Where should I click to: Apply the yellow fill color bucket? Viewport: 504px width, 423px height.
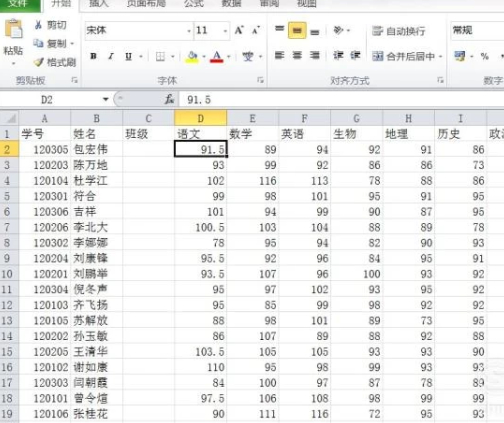(x=192, y=57)
